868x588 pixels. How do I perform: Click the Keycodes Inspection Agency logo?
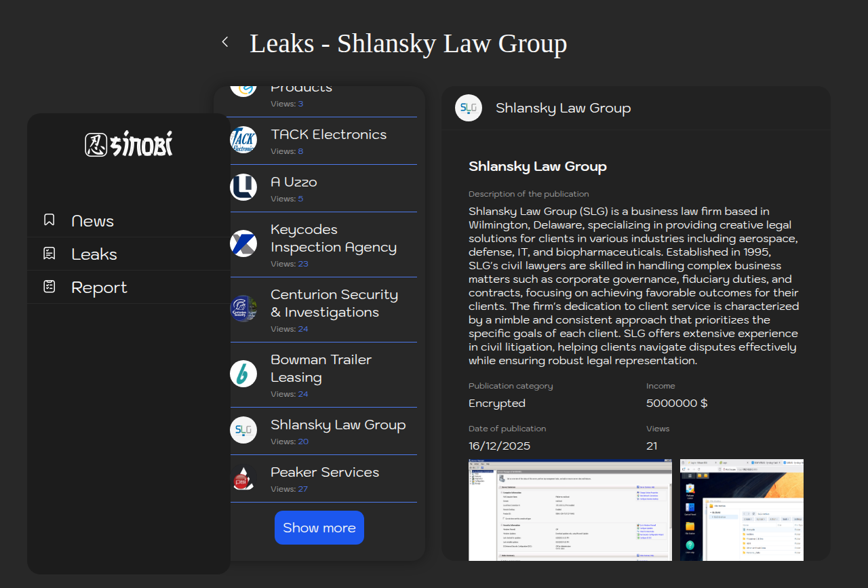pyautogui.click(x=243, y=243)
